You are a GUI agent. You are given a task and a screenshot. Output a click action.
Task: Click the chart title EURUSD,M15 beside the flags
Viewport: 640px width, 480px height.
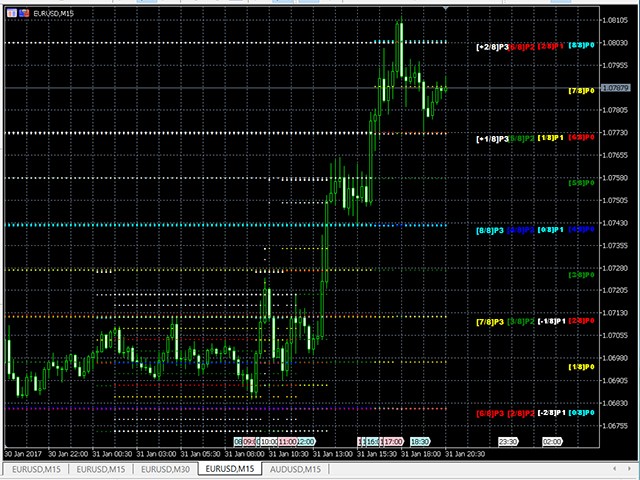(53, 13)
